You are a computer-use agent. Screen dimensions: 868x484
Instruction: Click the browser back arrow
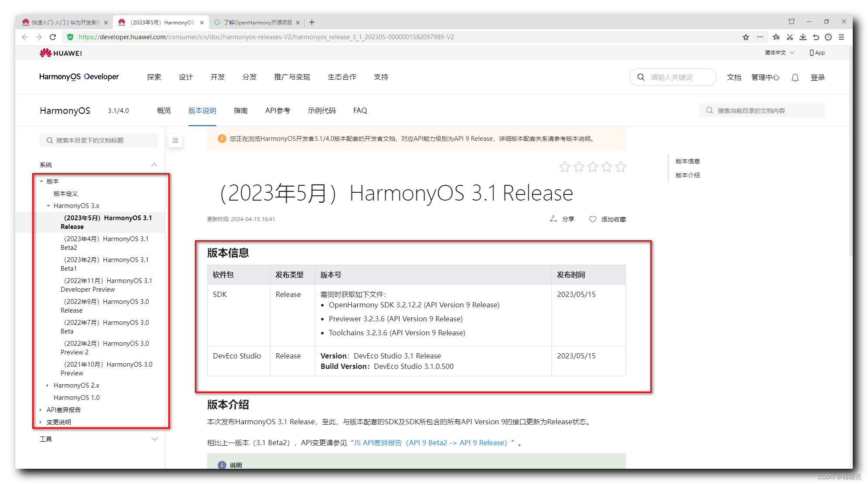(25, 37)
